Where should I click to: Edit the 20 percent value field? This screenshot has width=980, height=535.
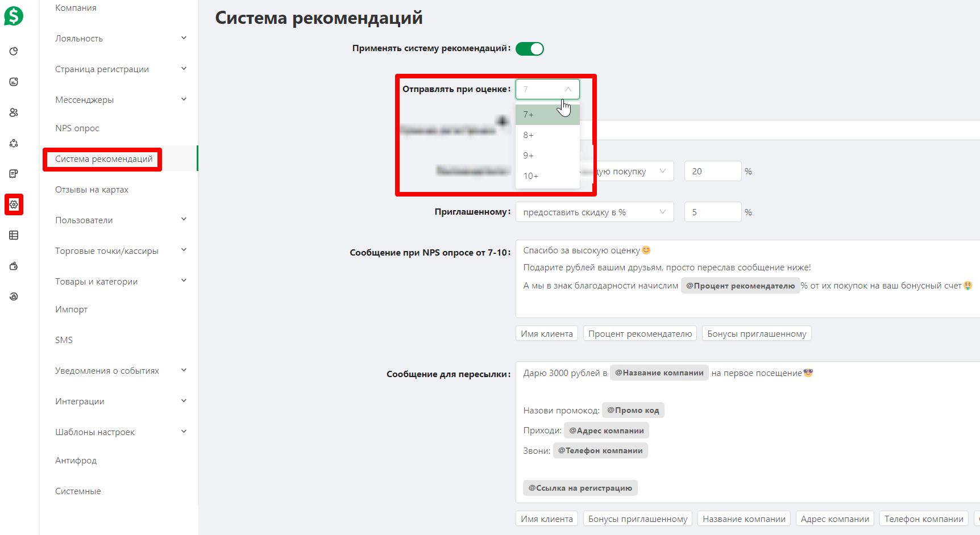click(x=713, y=172)
